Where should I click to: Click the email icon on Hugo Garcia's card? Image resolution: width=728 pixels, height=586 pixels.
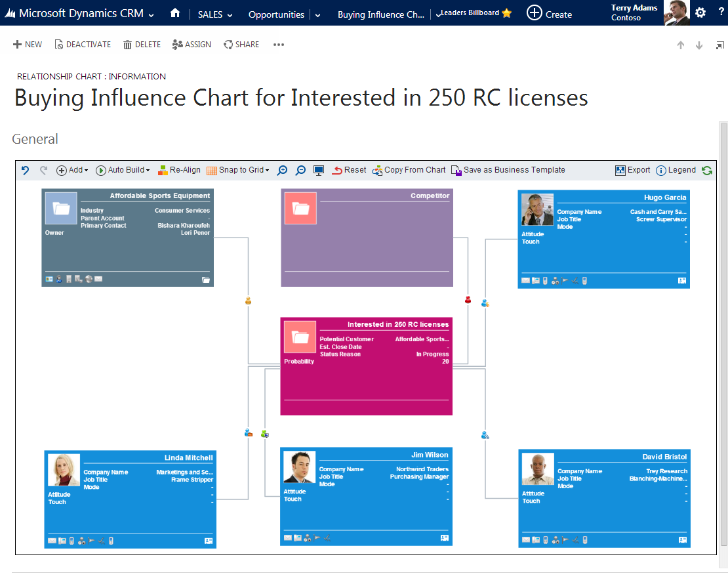pos(525,281)
